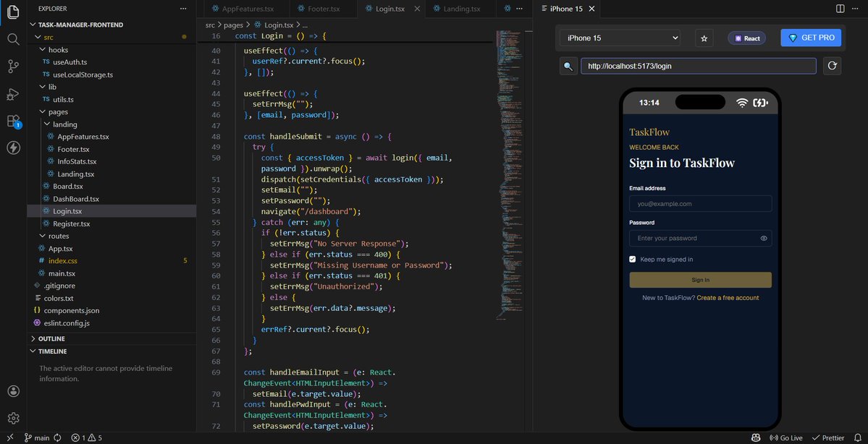Open the Run and Debug panel
The width and height of the screenshot is (868, 444).
click(12, 94)
